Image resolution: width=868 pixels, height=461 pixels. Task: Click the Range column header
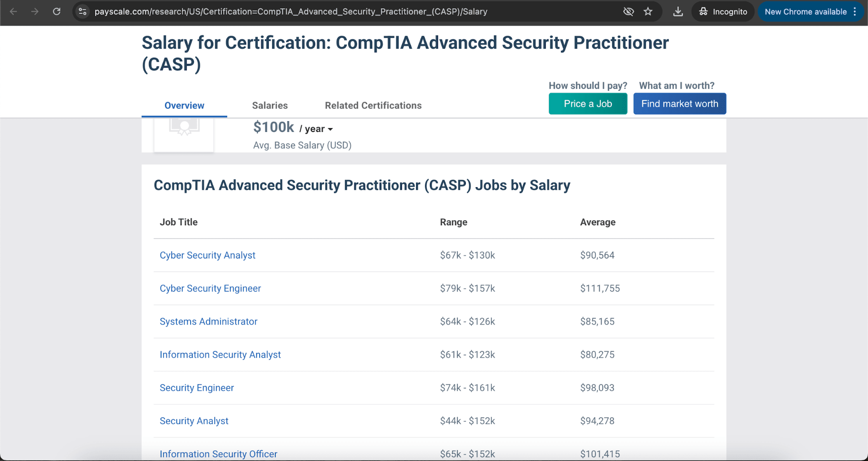[453, 222]
